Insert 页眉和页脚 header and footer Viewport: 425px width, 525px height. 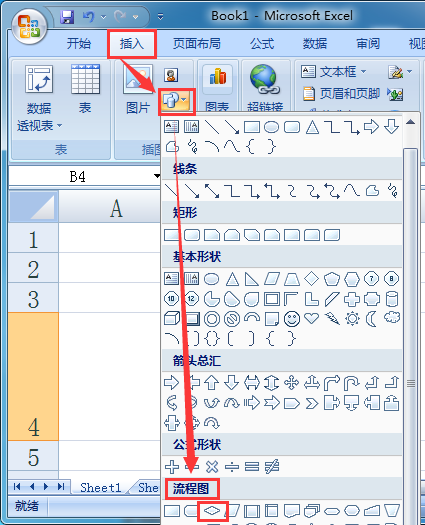[341, 94]
